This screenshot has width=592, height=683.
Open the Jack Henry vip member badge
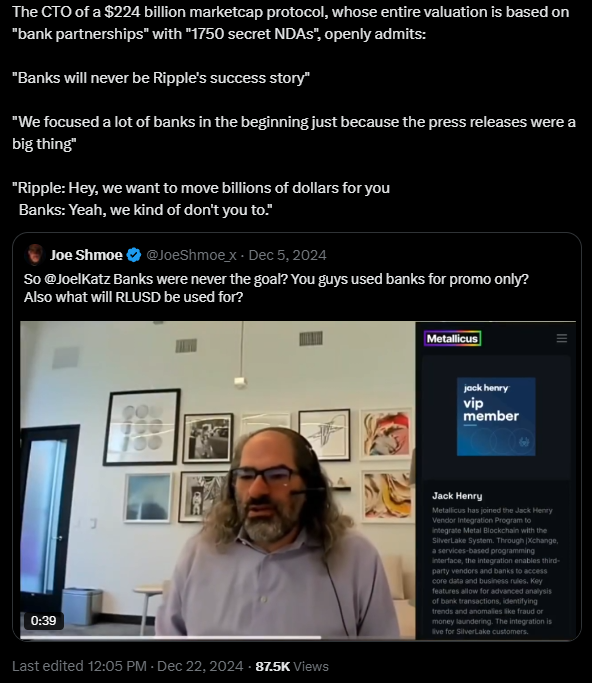[496, 416]
